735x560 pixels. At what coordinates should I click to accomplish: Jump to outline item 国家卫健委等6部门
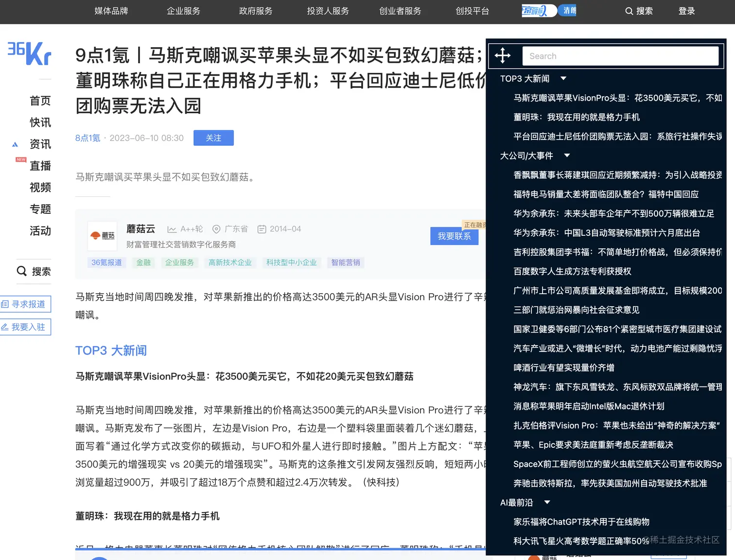[617, 329]
